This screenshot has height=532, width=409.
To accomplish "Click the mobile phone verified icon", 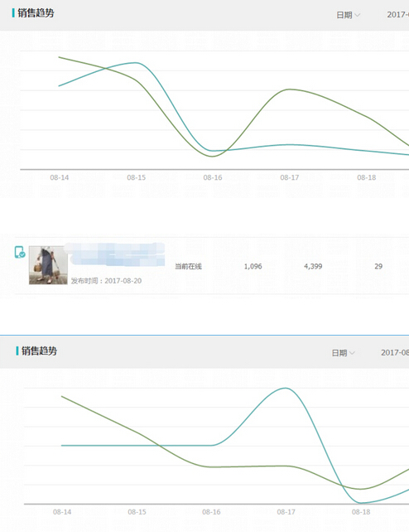I will pyautogui.click(x=20, y=252).
